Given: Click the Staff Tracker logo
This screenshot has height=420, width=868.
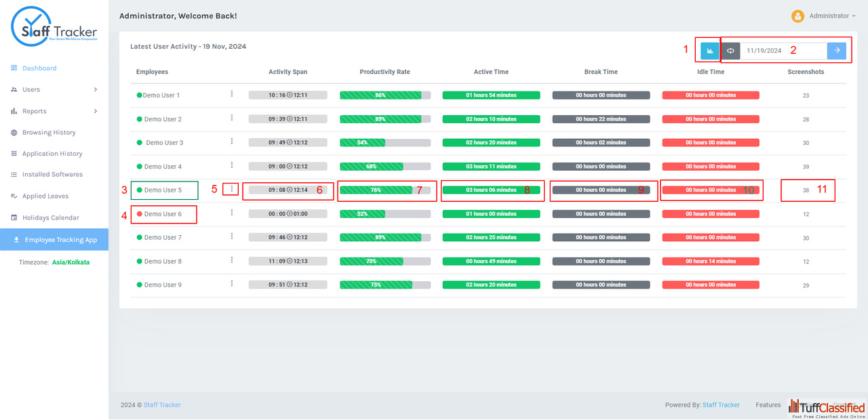Looking at the screenshot, I should [54, 28].
